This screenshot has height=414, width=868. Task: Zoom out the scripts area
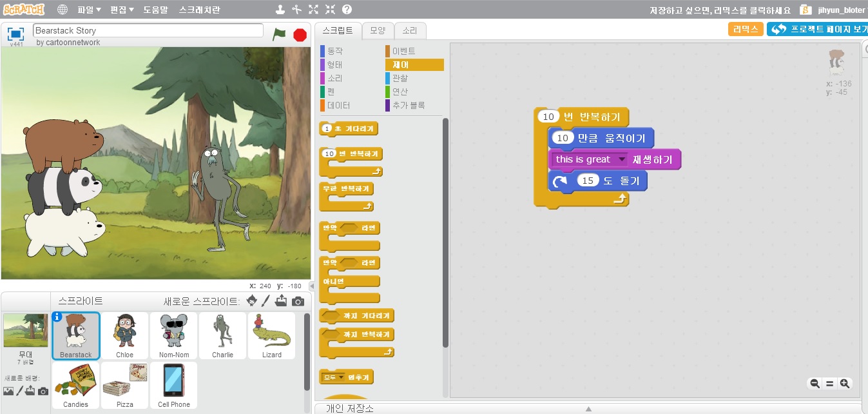point(815,384)
